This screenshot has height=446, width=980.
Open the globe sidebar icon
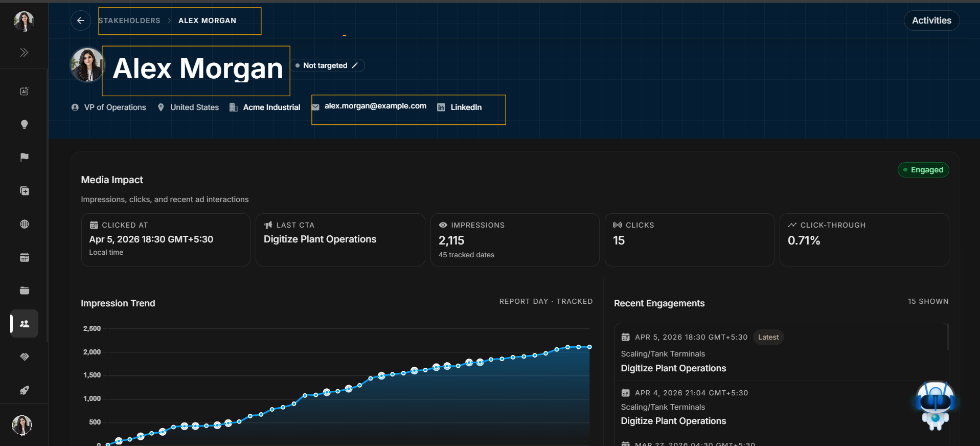tap(24, 224)
